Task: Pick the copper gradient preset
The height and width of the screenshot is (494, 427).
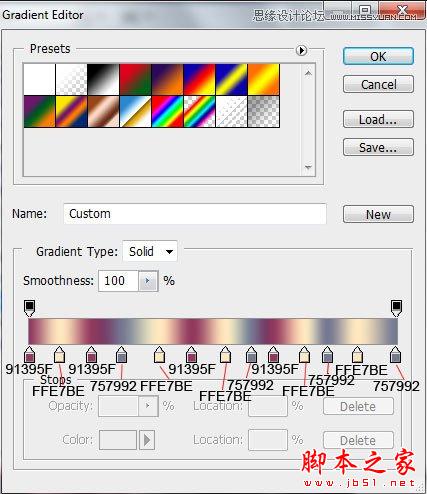Action: (x=103, y=111)
